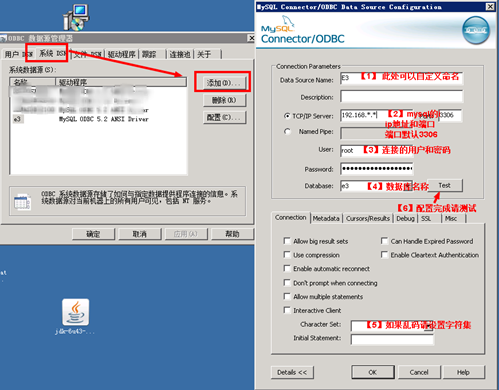Focus the Description field
This screenshot has height=390, width=499.
(401, 96)
